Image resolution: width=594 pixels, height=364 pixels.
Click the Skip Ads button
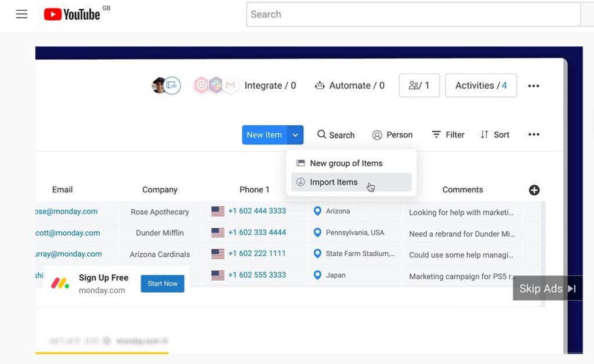tap(548, 288)
